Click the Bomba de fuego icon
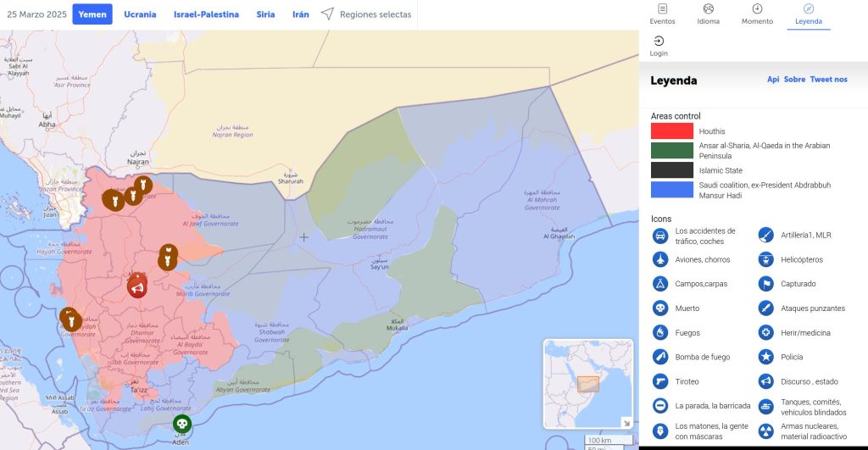This screenshot has height=450, width=868. pyautogui.click(x=659, y=357)
